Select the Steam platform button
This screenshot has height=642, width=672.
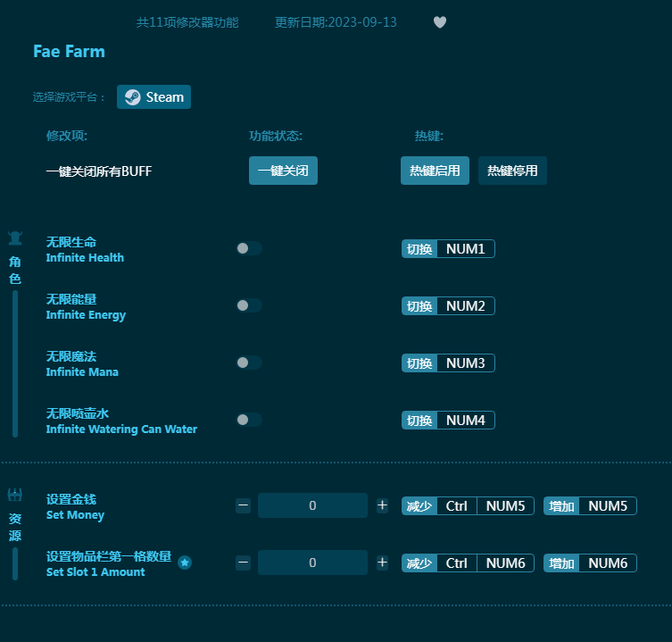[x=153, y=97]
